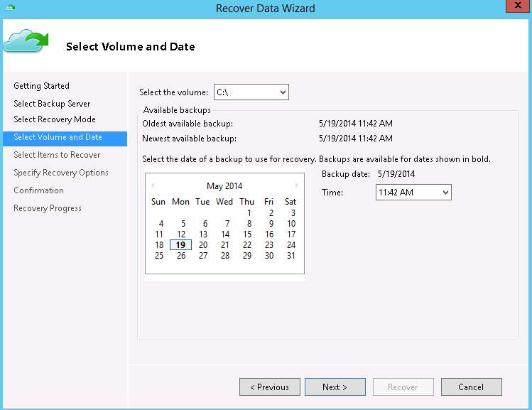Select May 7 in the calendar
This screenshot has width=532, height=410.
227,224
